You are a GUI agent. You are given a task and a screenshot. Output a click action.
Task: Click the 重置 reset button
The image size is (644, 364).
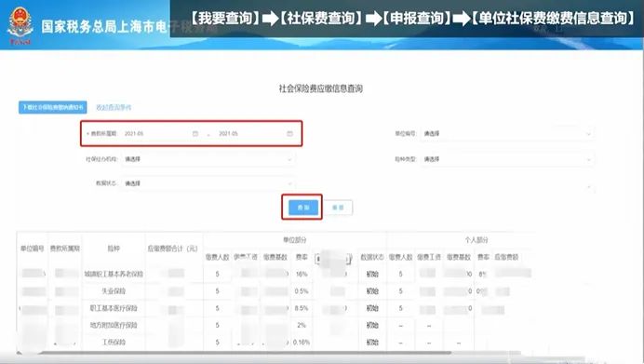coord(338,208)
